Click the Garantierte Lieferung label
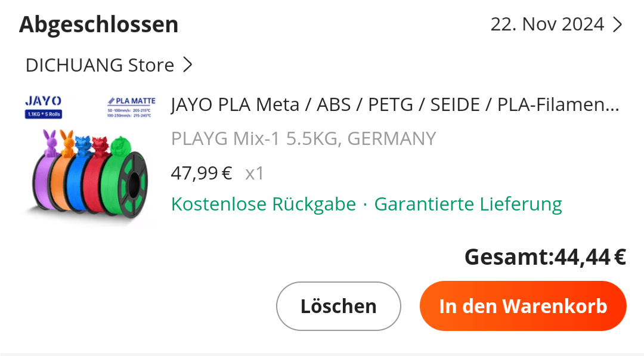The image size is (644, 356). [468, 204]
